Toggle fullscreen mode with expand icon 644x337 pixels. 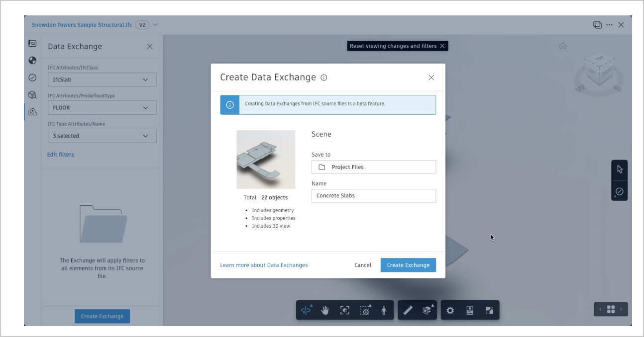point(489,310)
